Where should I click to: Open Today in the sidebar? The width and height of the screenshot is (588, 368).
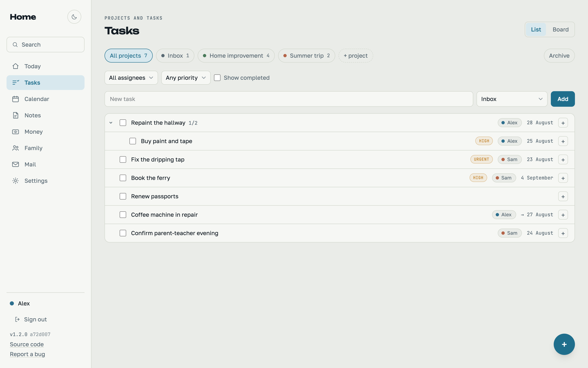click(x=46, y=66)
